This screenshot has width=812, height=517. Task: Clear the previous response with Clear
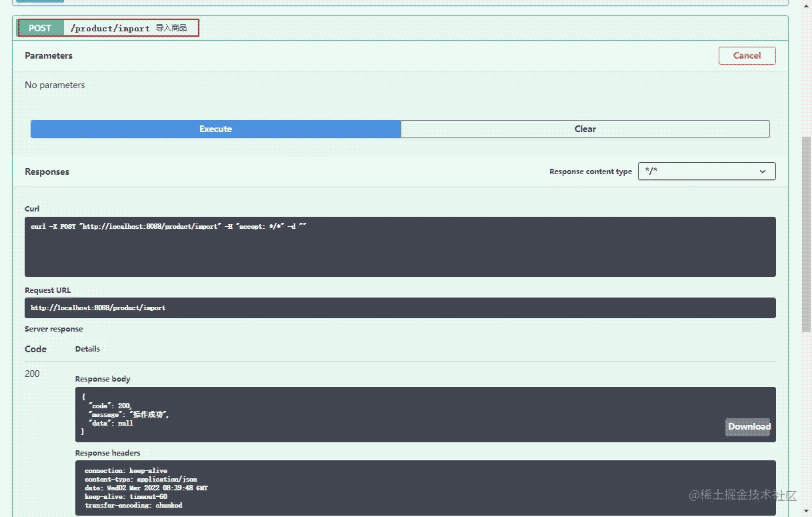point(585,129)
